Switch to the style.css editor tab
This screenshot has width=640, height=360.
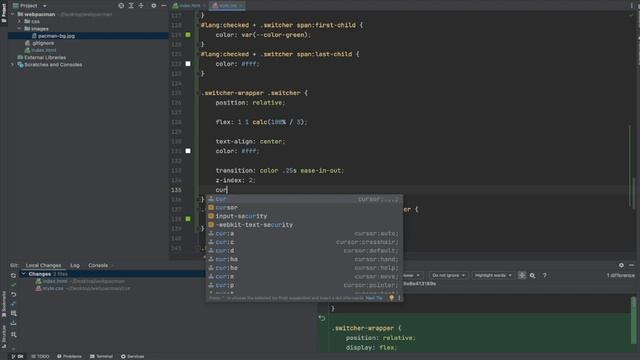[227, 6]
